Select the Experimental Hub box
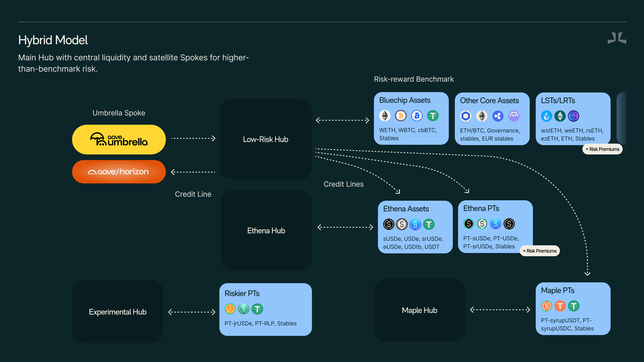 click(118, 312)
